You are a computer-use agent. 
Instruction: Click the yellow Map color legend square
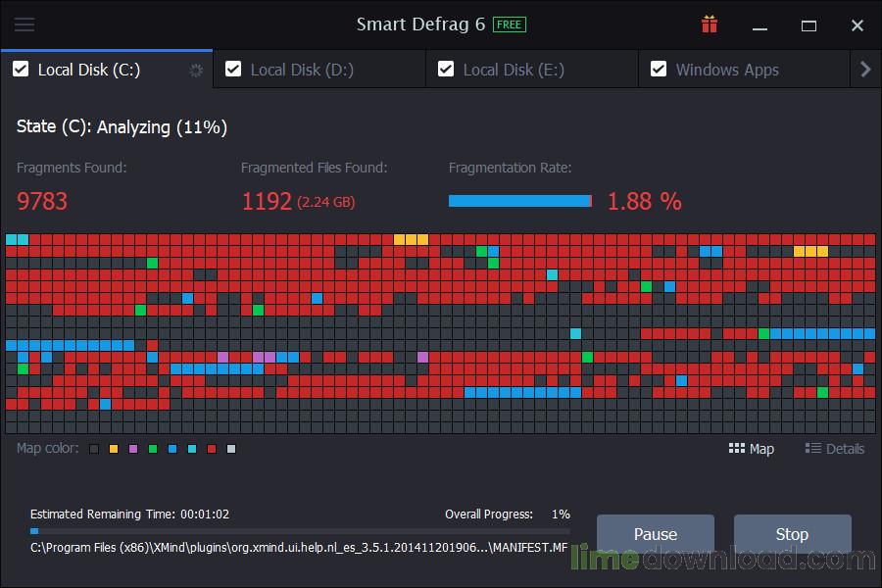click(x=114, y=449)
